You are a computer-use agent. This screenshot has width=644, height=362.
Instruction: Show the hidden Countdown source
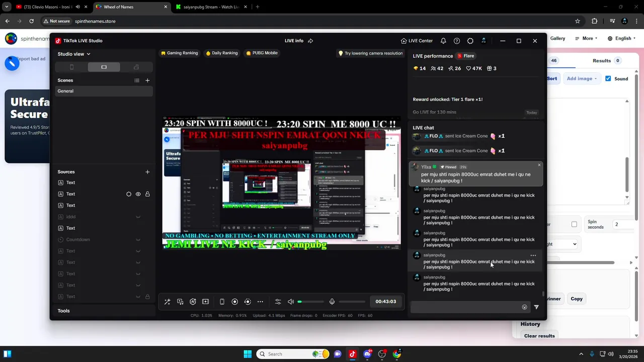pyautogui.click(x=138, y=240)
